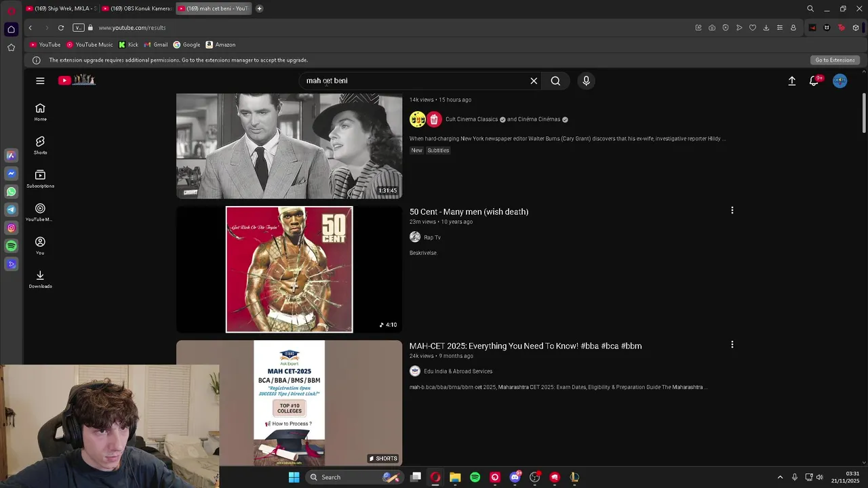Image resolution: width=868 pixels, height=488 pixels.
Task: Open the upload video icon
Action: pyautogui.click(x=791, y=81)
